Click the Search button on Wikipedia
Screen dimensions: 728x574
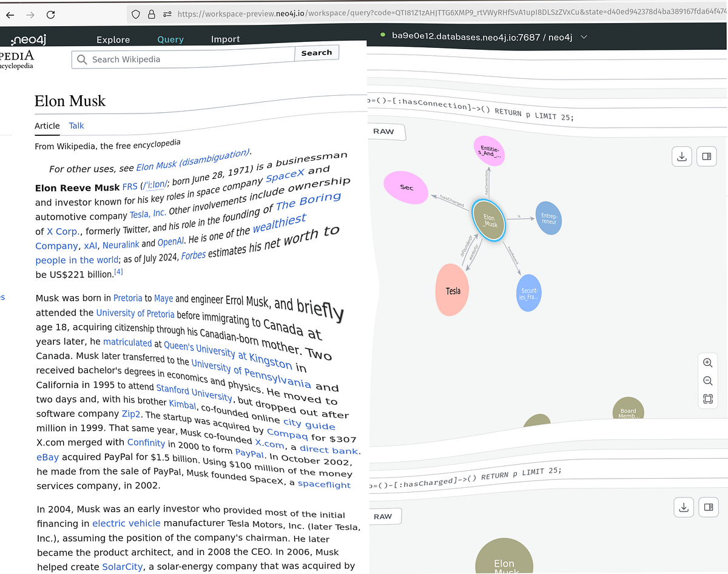317,53
